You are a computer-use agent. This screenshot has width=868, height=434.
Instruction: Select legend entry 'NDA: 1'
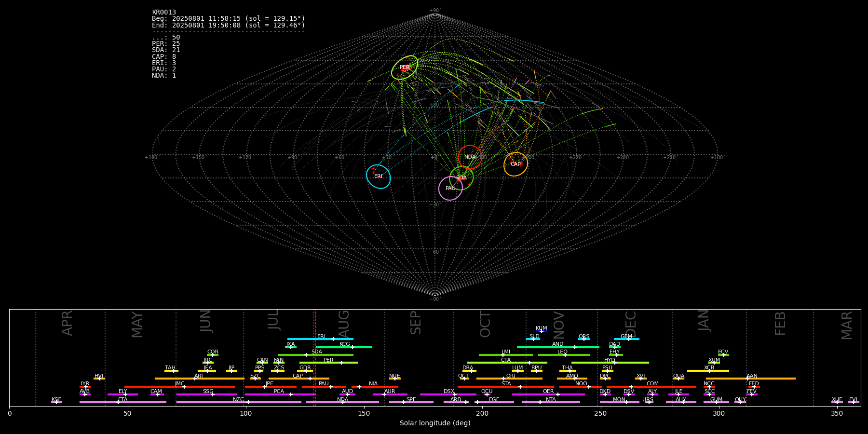(x=164, y=75)
